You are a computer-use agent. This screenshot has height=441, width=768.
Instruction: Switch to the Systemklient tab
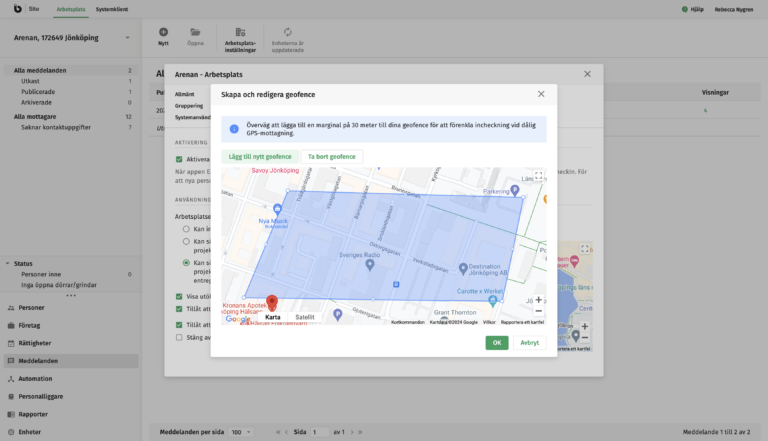(x=111, y=9)
